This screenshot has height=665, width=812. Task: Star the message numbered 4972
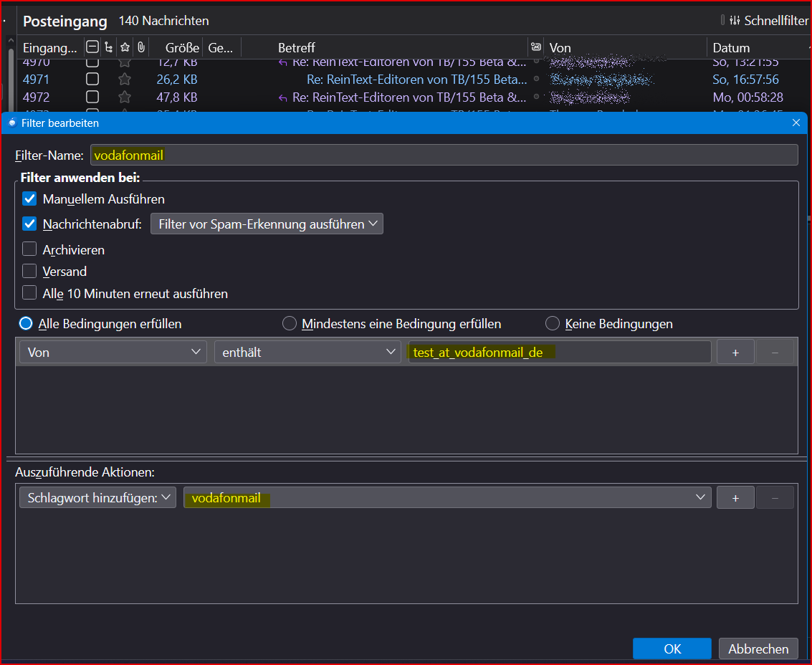click(x=124, y=97)
